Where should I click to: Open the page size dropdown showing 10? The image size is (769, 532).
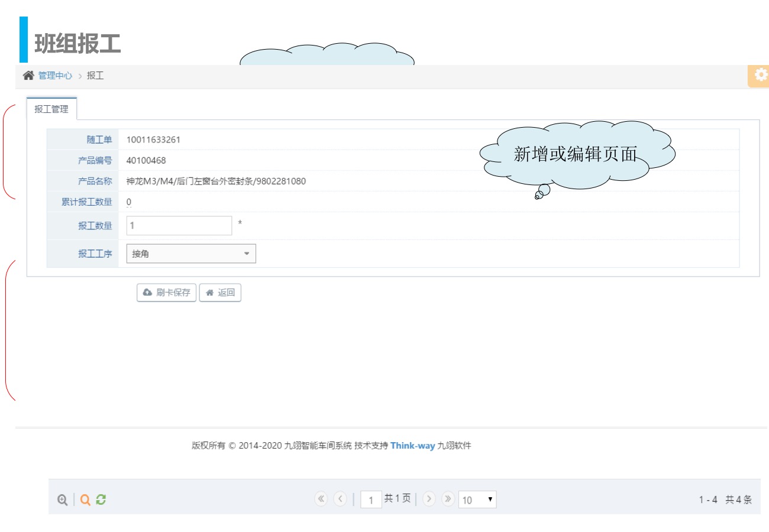click(x=477, y=499)
